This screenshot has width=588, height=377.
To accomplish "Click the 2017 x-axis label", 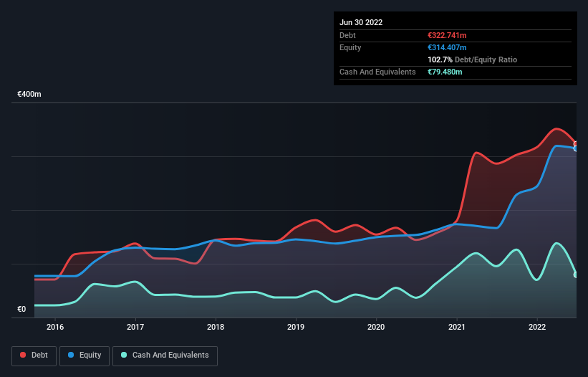I will coord(135,327).
